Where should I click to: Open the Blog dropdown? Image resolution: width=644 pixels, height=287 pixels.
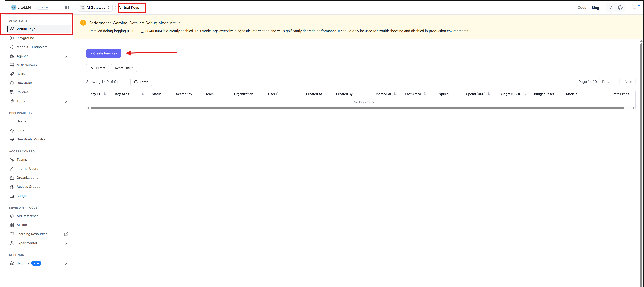(x=597, y=8)
